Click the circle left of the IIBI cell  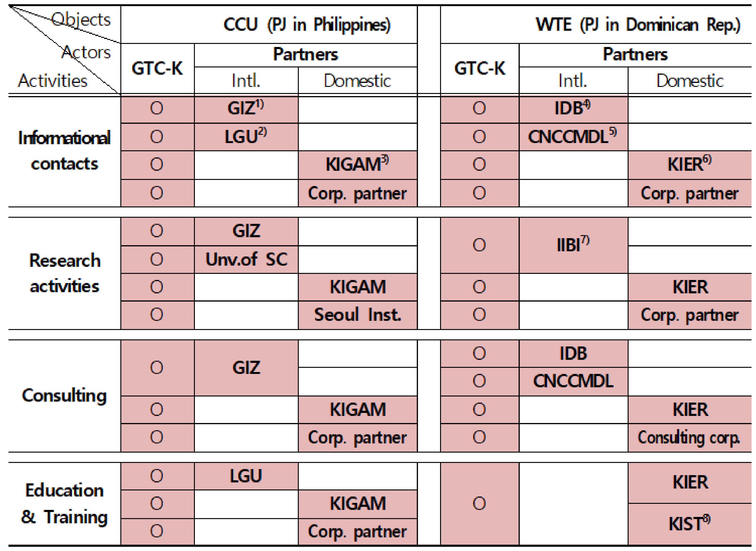click(x=479, y=245)
